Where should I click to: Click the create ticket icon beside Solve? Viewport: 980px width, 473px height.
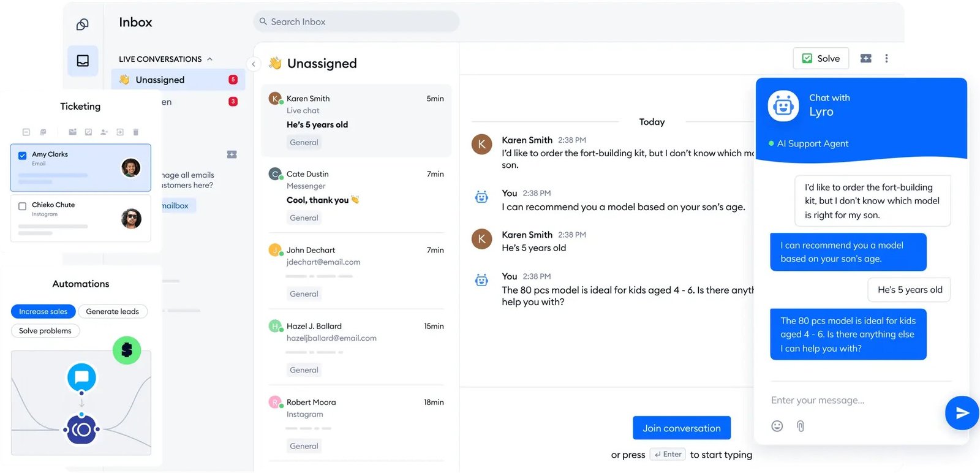click(865, 58)
